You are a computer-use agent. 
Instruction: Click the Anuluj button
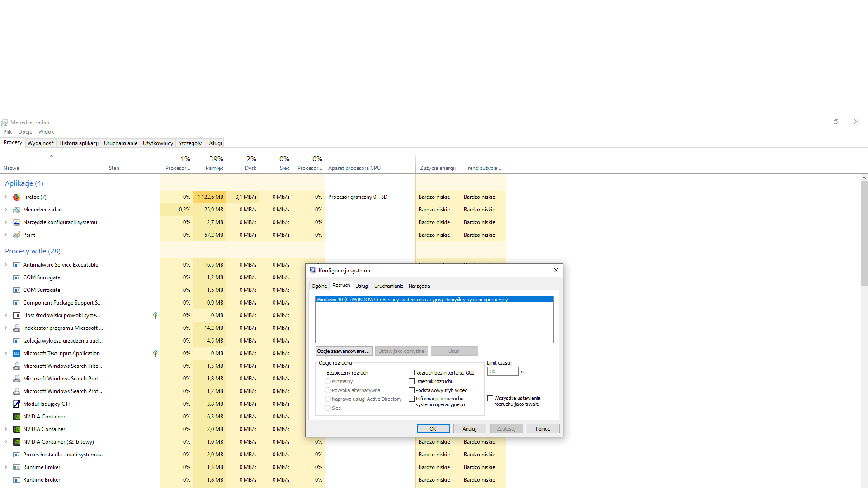tap(470, 429)
